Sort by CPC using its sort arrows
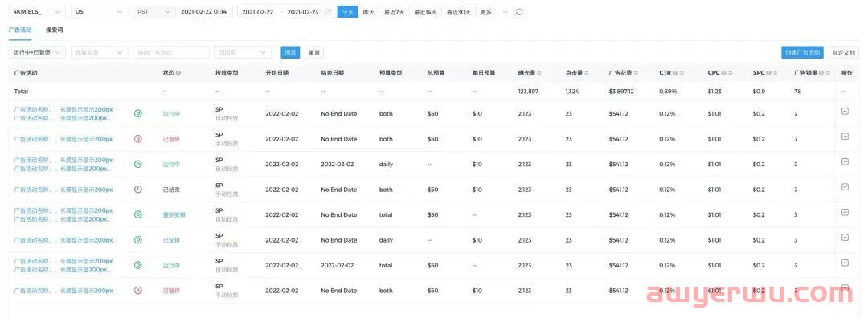This screenshot has width=868, height=318. pyautogui.click(x=730, y=73)
